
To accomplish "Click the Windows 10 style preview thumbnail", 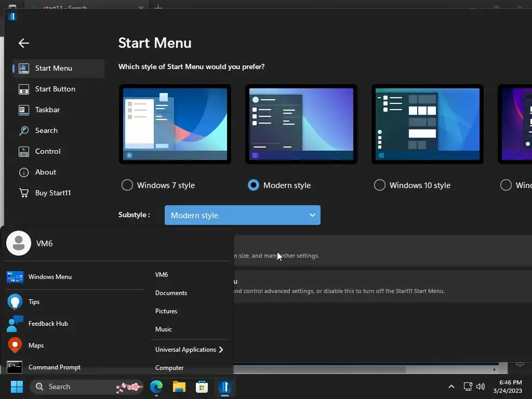I will coord(428,124).
